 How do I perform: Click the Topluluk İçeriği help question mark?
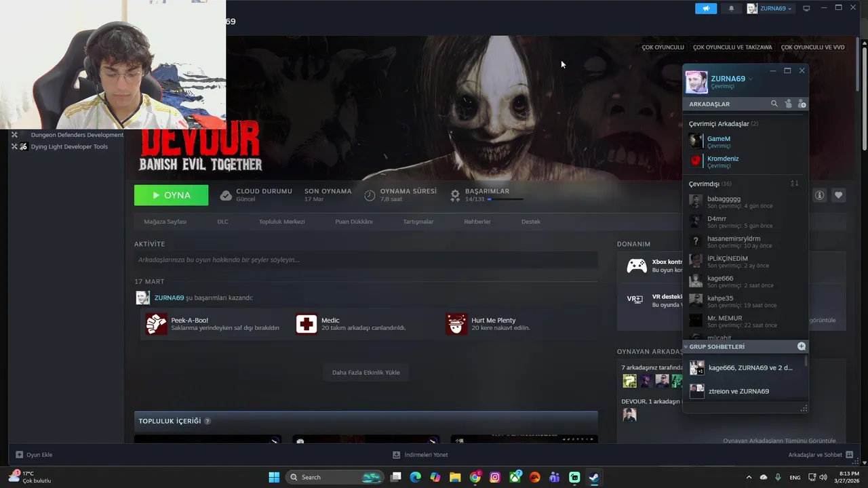pyautogui.click(x=208, y=421)
